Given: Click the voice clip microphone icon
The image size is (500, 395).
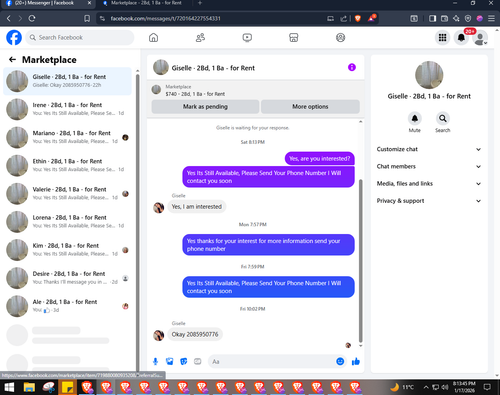Looking at the screenshot, I should tap(155, 361).
